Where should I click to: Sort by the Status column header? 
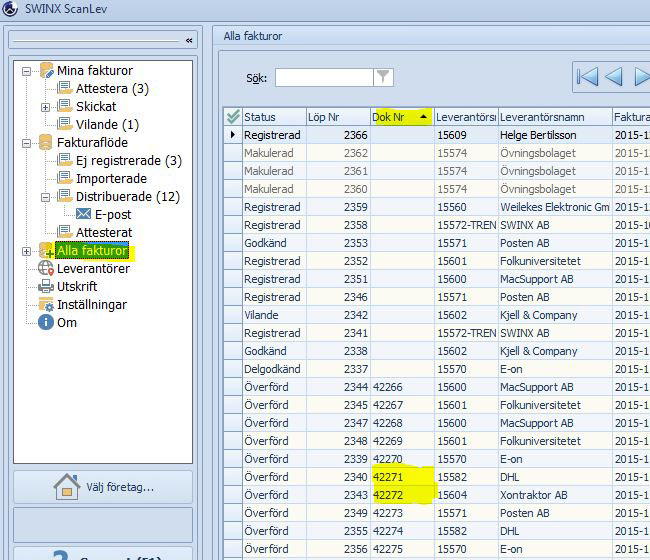click(x=274, y=117)
